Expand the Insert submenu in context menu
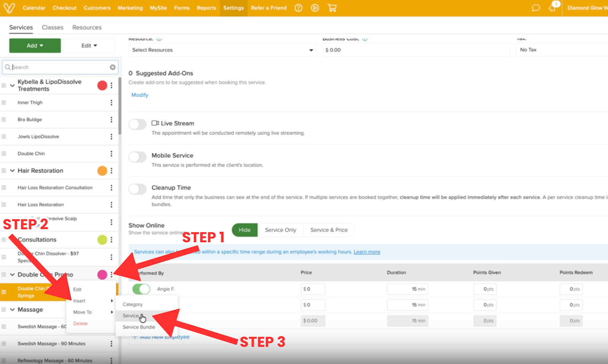 tap(91, 301)
